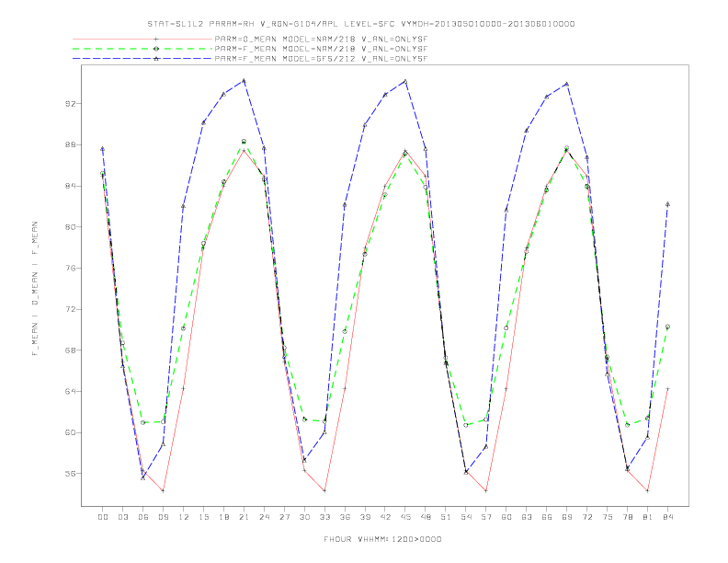Click the blue dashed line sample in legend
This screenshot has width=728, height=563.
point(142,59)
